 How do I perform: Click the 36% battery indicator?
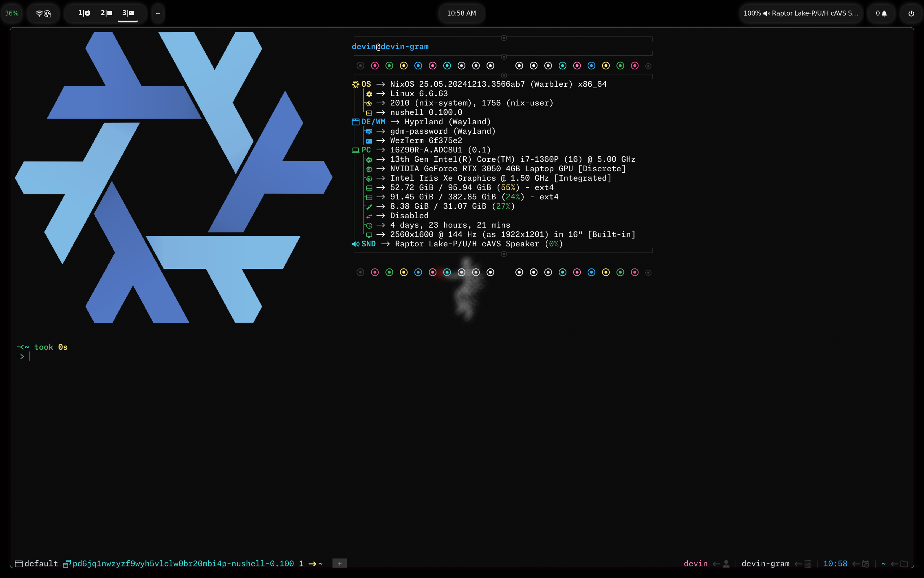click(x=12, y=13)
